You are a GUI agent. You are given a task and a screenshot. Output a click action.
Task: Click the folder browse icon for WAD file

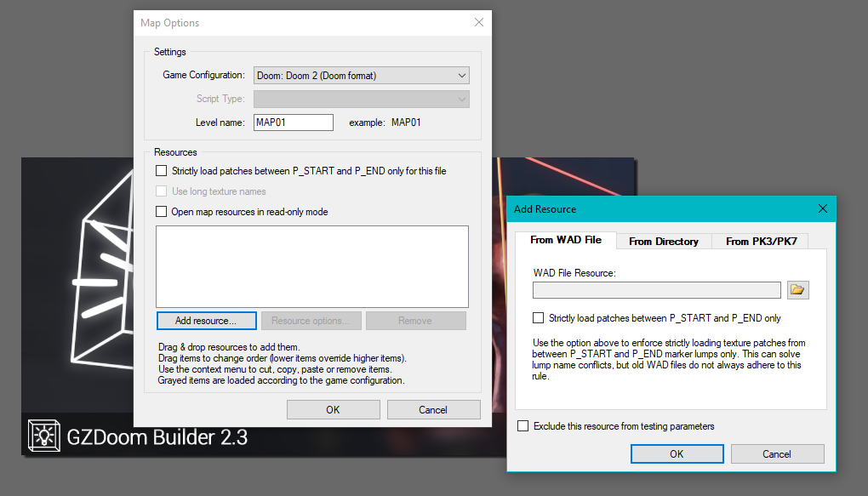797,290
